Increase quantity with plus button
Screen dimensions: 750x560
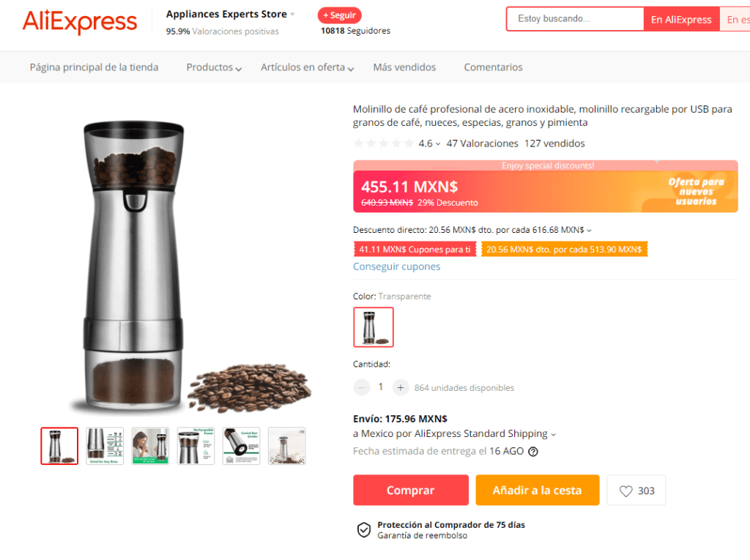coord(401,387)
